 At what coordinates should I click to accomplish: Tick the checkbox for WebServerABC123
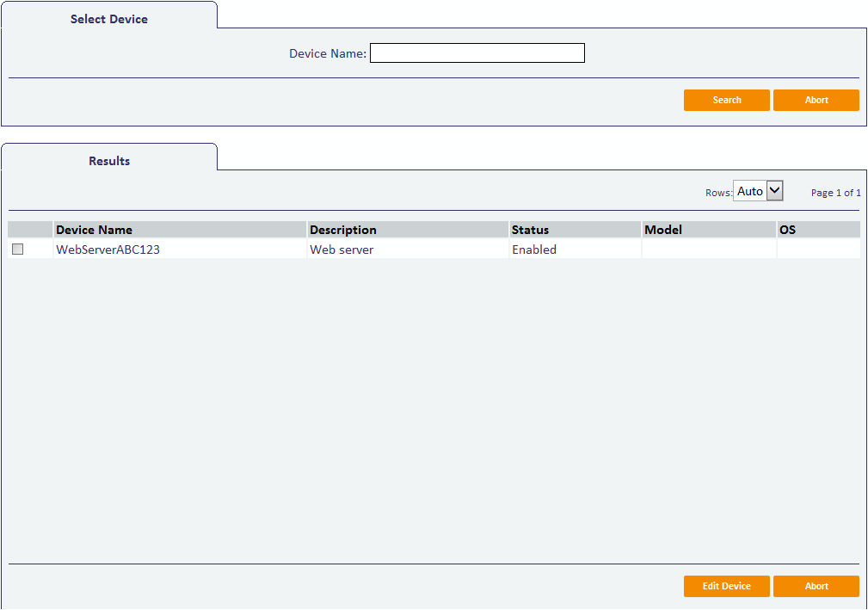(17, 250)
